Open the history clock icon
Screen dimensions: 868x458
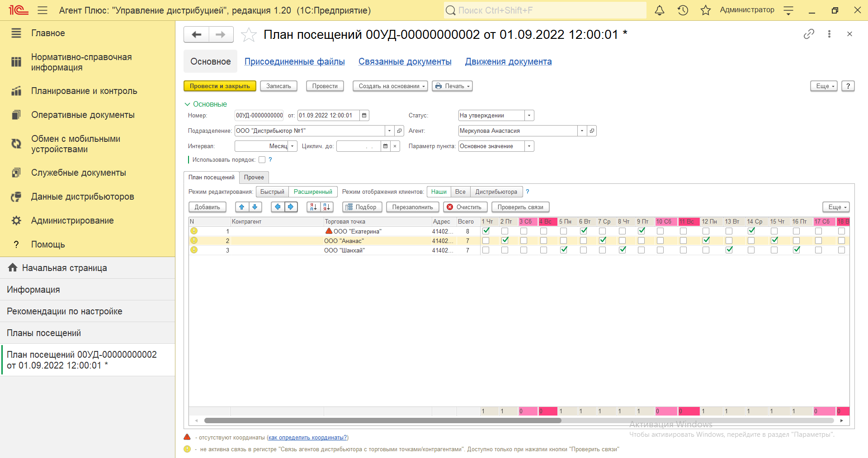click(x=683, y=10)
